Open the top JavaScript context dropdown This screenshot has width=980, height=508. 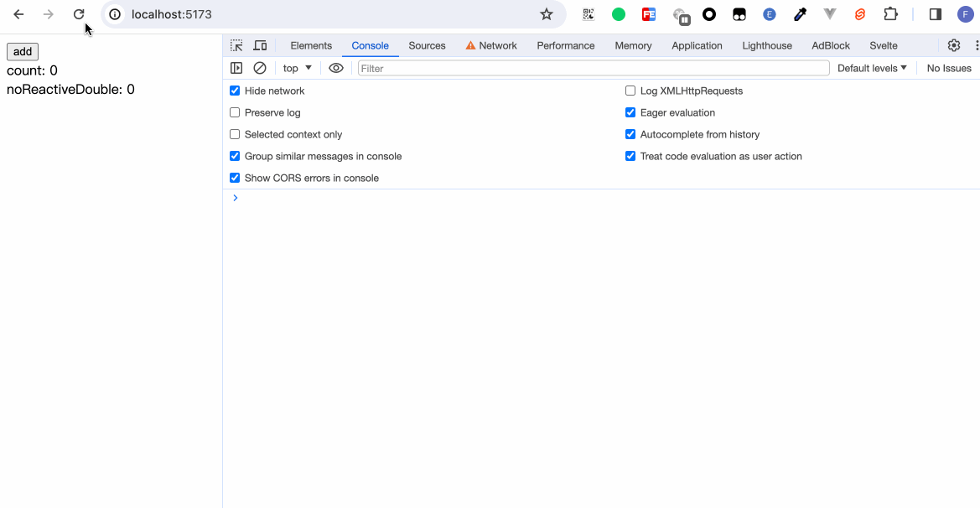pos(297,68)
